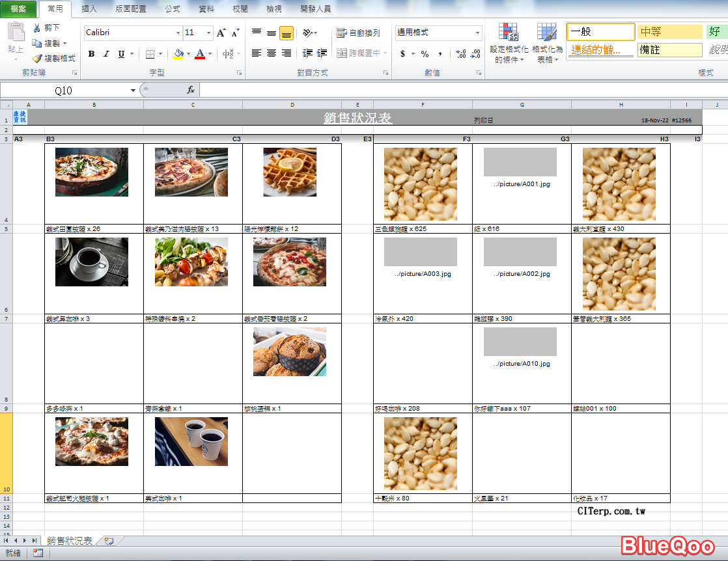This screenshot has width=728, height=561.
Task: Click the green 檔案 (File) button
Action: click(18, 9)
